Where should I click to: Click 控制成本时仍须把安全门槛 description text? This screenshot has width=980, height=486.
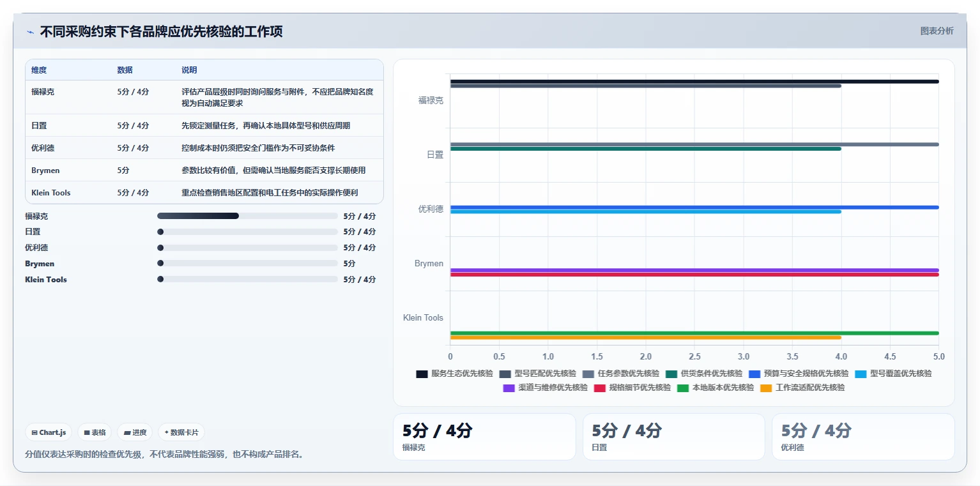click(258, 148)
